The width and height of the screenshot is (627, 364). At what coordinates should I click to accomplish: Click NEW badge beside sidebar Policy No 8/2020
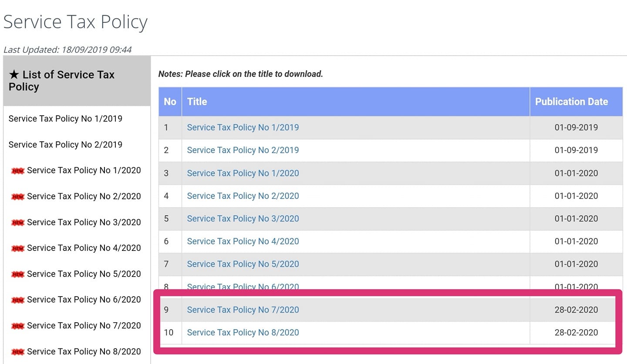tap(17, 352)
